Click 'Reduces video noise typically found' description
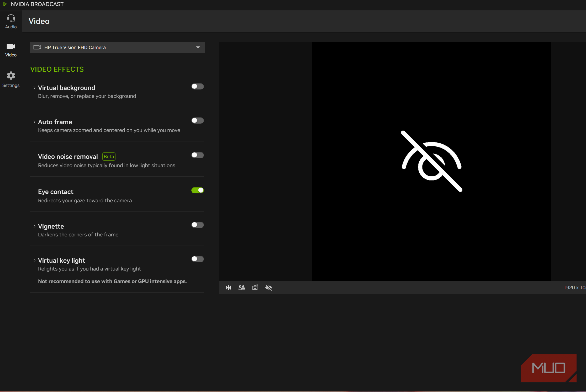 click(107, 165)
